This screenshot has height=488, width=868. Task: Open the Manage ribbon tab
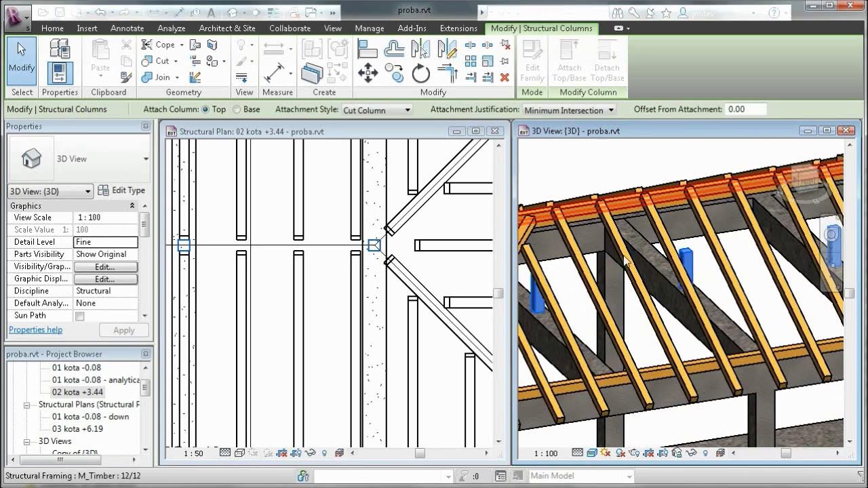[x=370, y=28]
